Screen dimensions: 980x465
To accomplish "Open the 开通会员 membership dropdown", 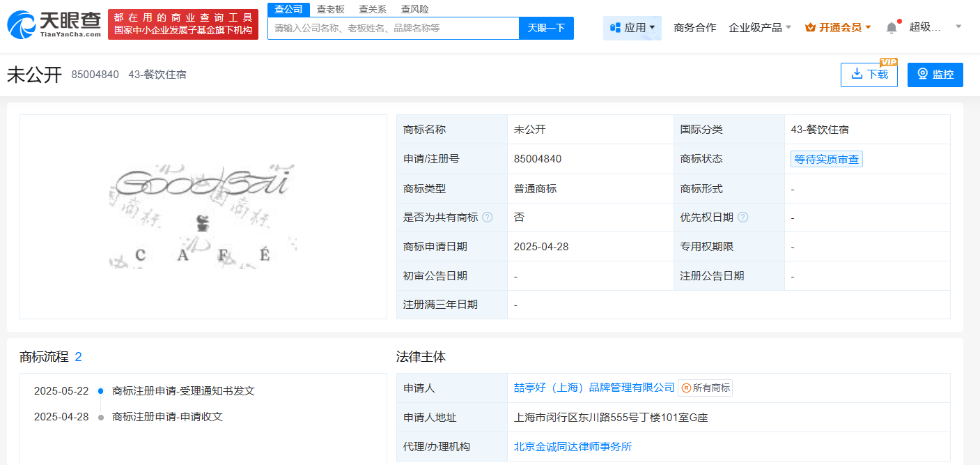I will (839, 28).
